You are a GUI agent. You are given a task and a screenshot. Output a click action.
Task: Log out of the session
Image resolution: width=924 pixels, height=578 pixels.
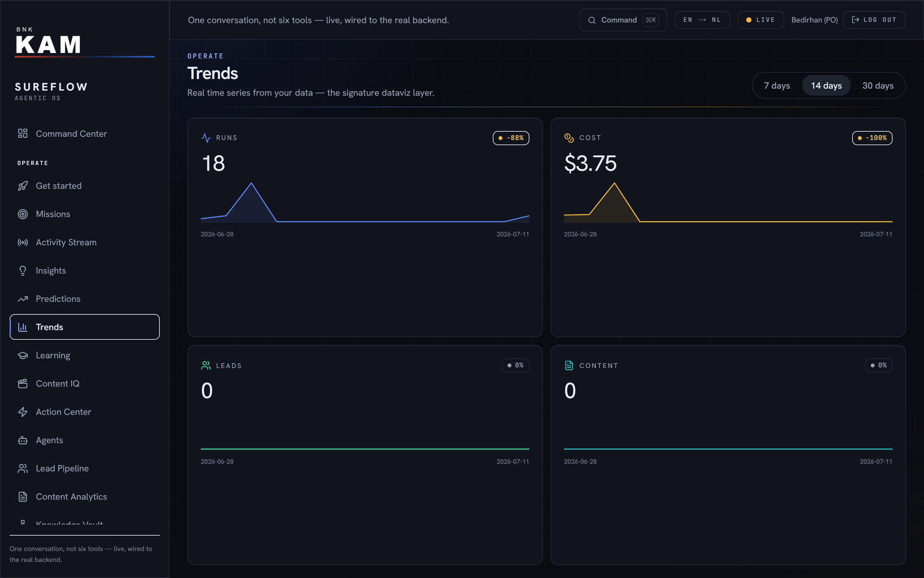[874, 20]
